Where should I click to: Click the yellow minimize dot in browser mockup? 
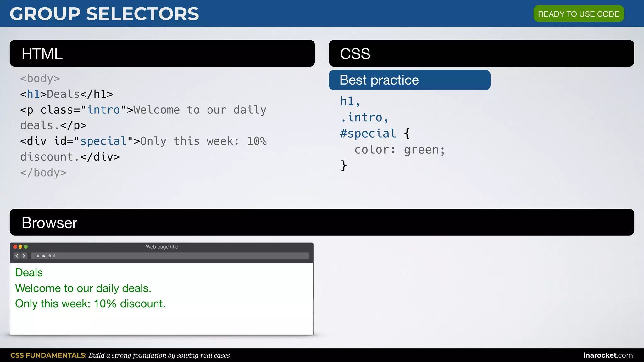[20, 247]
